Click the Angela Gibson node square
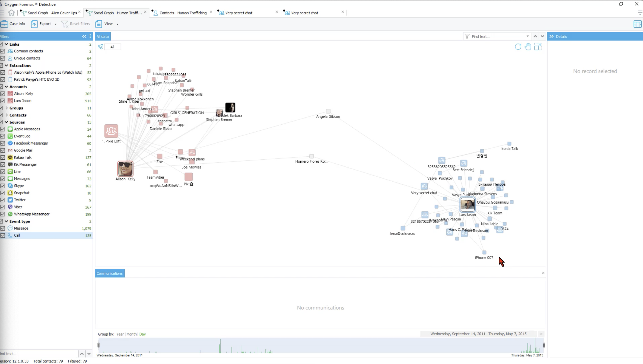Screen dimensions: 643x364 tap(328, 111)
